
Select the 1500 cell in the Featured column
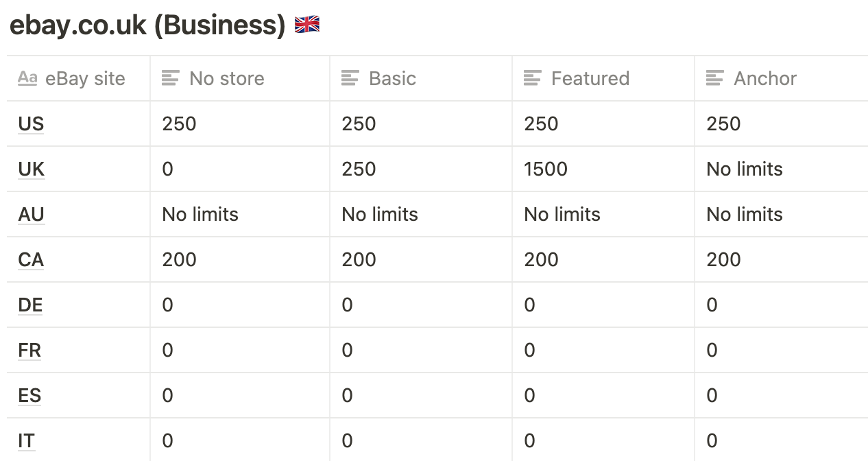click(603, 169)
